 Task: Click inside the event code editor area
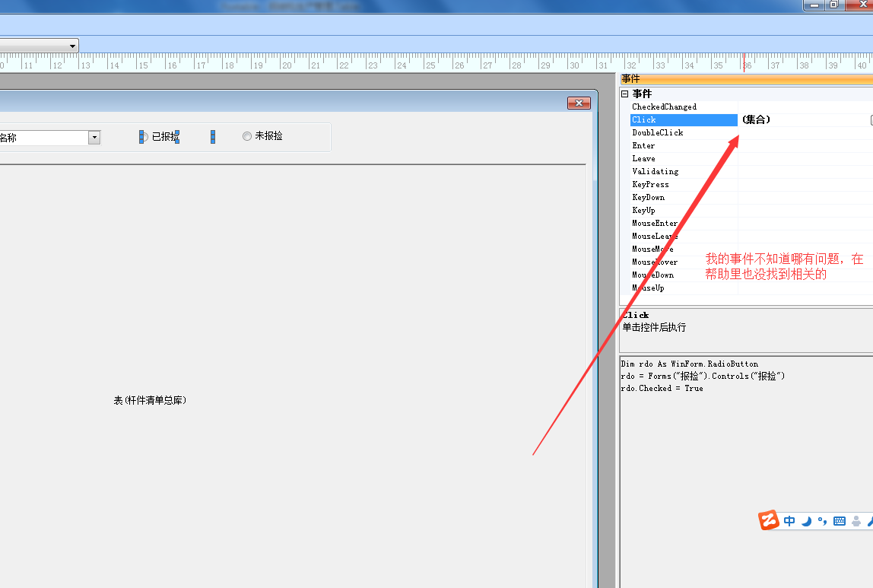pyautogui.click(x=745, y=472)
